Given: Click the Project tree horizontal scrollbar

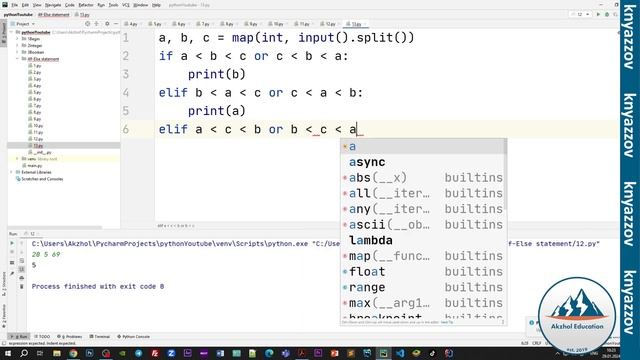Looking at the screenshot, I should [x=55, y=227].
